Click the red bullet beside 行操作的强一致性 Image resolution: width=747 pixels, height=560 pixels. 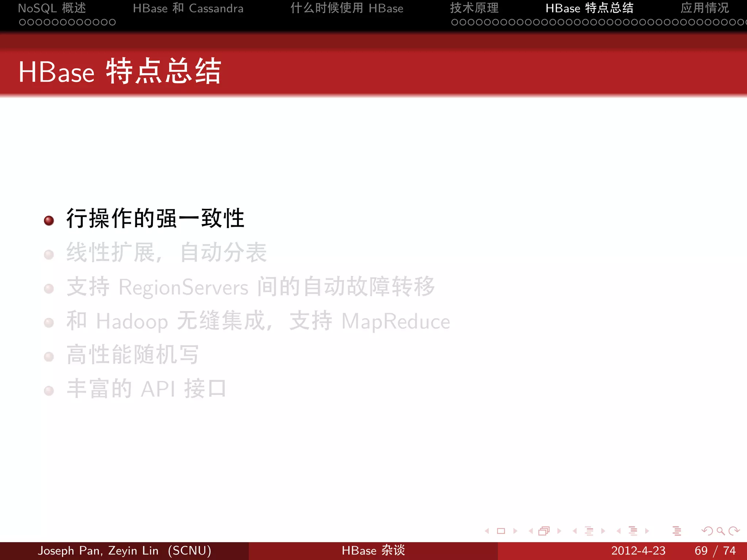(x=49, y=221)
